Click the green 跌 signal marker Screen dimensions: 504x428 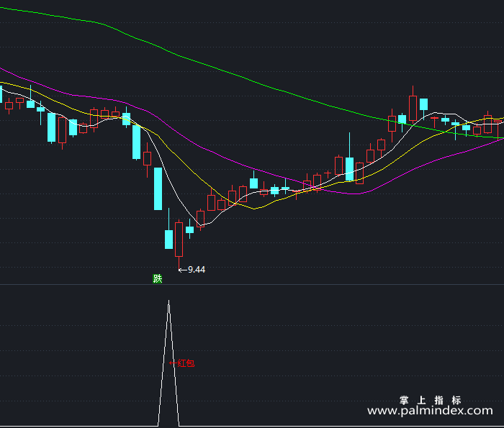click(x=157, y=278)
